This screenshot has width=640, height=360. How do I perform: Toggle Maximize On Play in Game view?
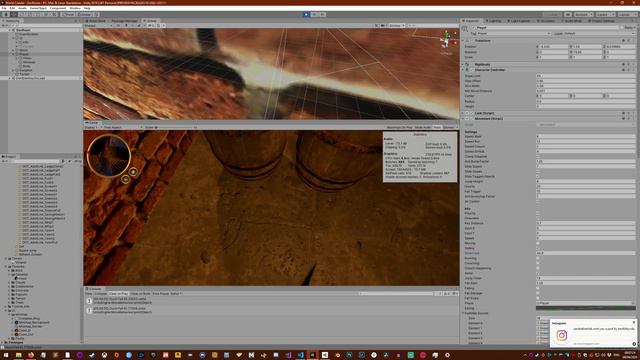(400, 127)
